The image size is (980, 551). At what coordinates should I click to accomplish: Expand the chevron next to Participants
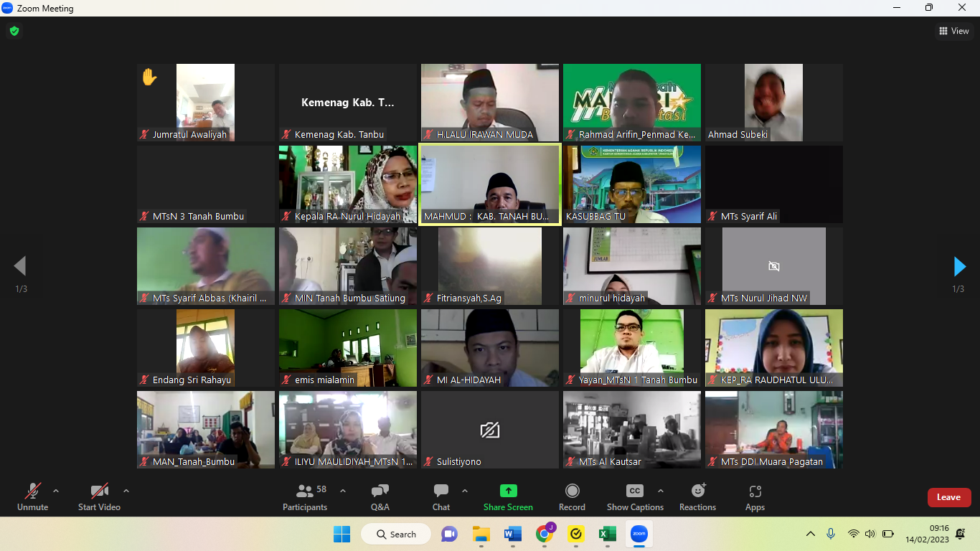pos(343,491)
